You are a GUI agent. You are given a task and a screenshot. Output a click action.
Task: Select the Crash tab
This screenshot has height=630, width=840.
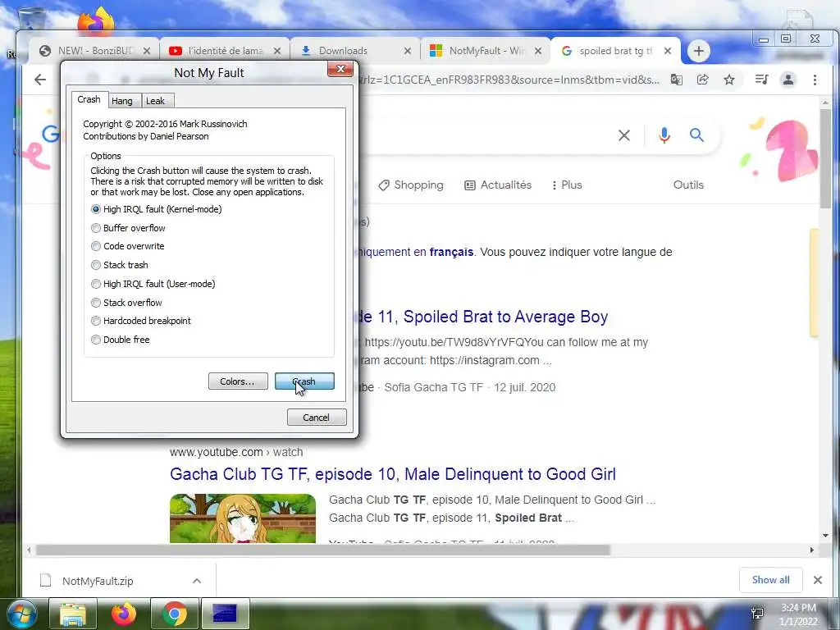[x=89, y=99]
